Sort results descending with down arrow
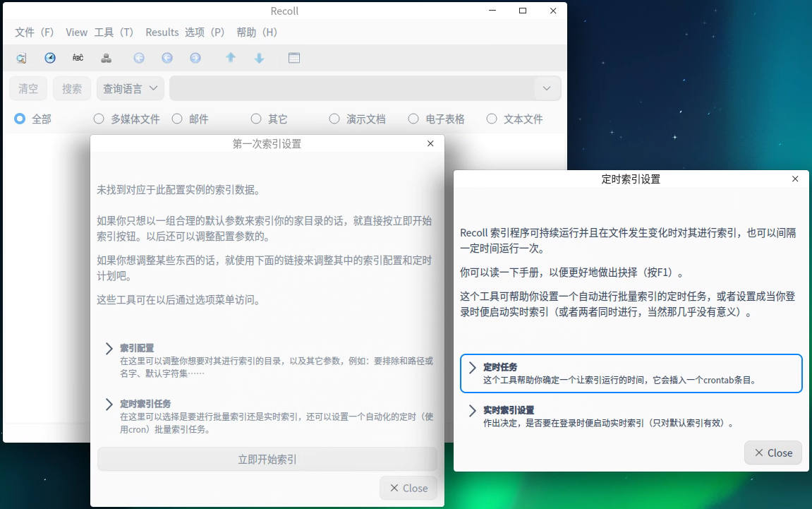 [x=260, y=58]
